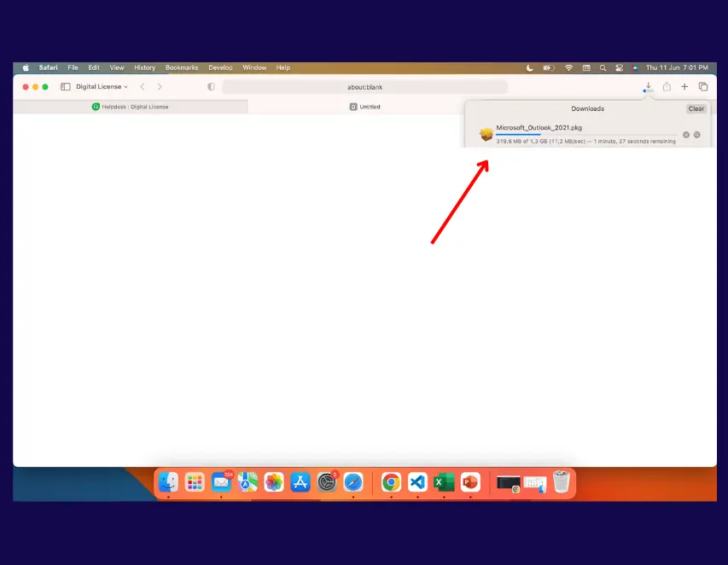Click the Siri icon in menu bar
The width and height of the screenshot is (728, 565).
[x=634, y=67]
